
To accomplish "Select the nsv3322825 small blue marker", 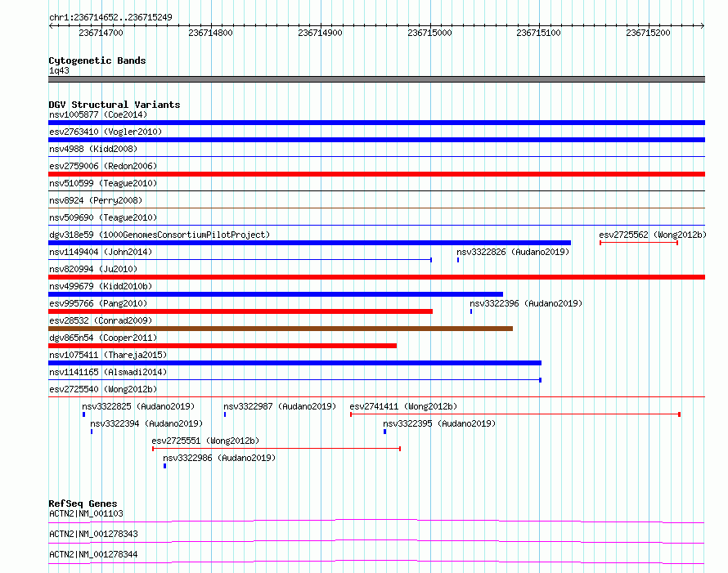I will point(83,414).
